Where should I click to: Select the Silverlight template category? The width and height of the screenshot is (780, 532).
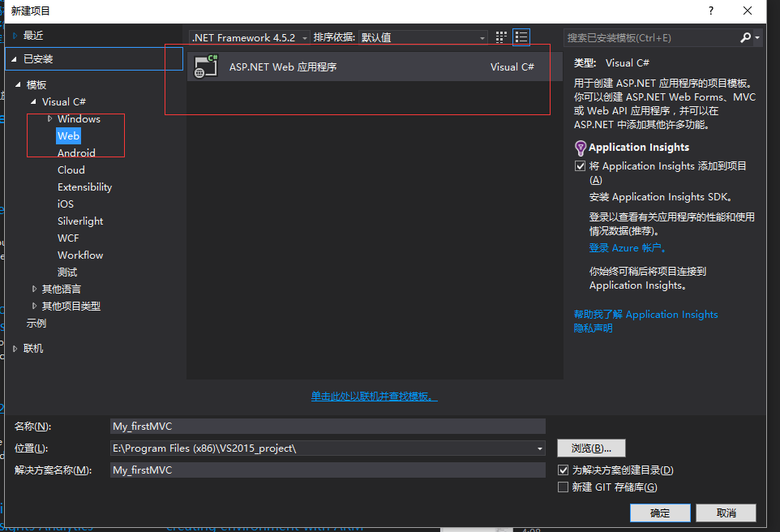(80, 221)
